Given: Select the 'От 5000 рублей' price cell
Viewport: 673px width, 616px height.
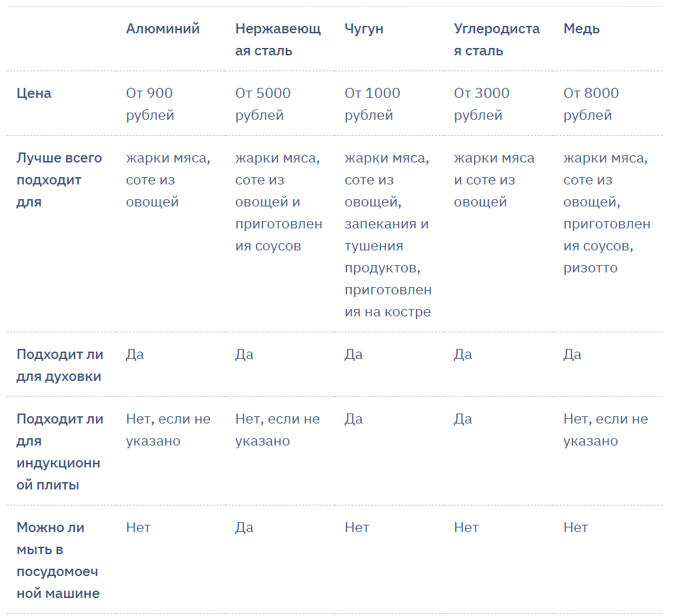Looking at the screenshot, I should [x=263, y=104].
